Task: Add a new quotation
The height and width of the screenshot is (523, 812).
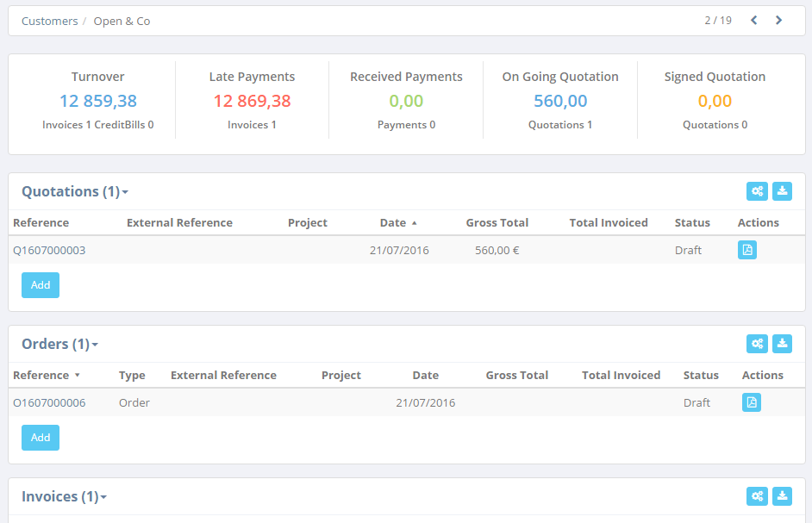Action: pyautogui.click(x=41, y=285)
